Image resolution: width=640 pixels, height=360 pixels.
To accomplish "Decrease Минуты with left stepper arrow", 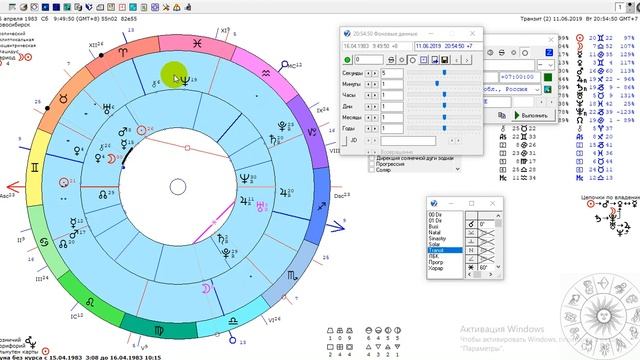I will (x=368, y=84).
